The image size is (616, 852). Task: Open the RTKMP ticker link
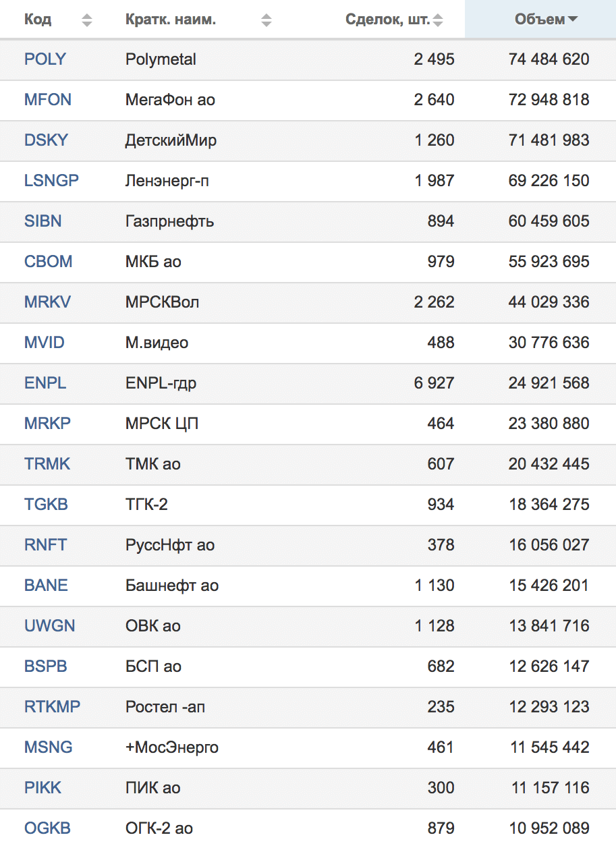click(x=52, y=707)
